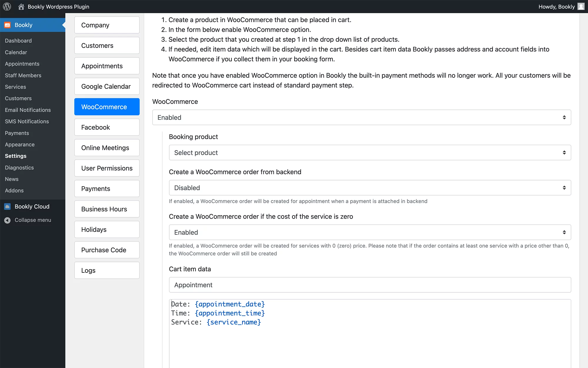This screenshot has height=368, width=588.
Task: Open Customers in the left sidebar
Action: pyautogui.click(x=18, y=98)
